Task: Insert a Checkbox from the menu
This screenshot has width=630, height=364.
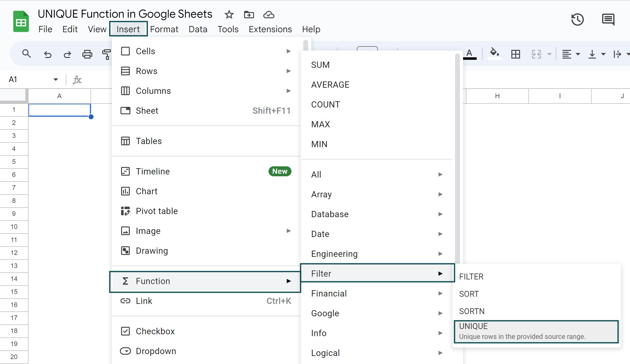Action: [x=206, y=331]
